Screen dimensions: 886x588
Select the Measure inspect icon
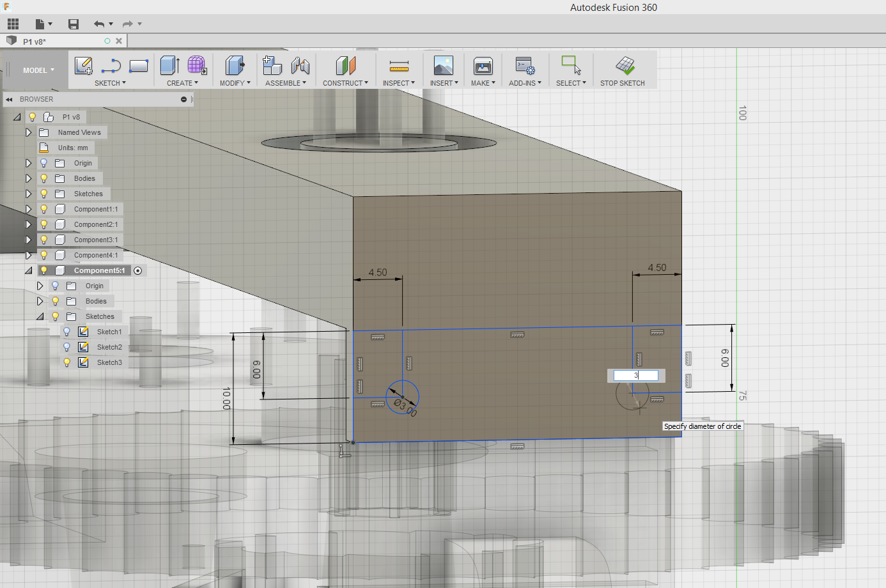(x=399, y=65)
